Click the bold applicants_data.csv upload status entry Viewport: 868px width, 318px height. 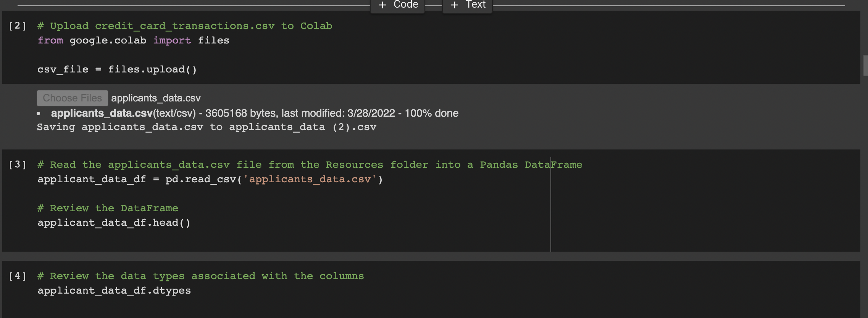click(102, 113)
